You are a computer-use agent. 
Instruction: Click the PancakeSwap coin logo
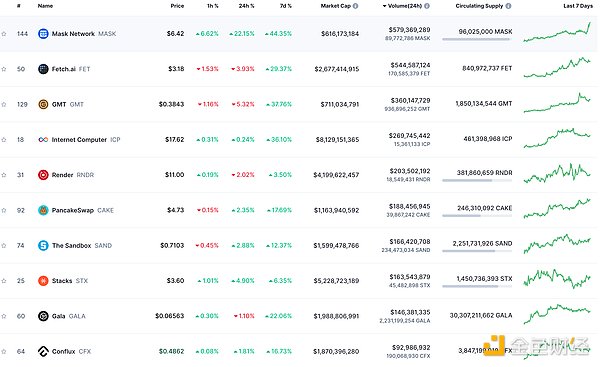43,210
